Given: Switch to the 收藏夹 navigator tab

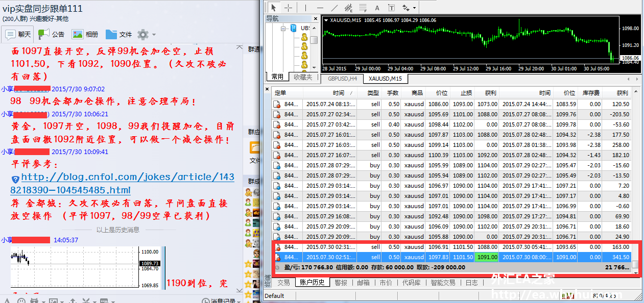Looking at the screenshot, I should pyautogui.click(x=302, y=77).
